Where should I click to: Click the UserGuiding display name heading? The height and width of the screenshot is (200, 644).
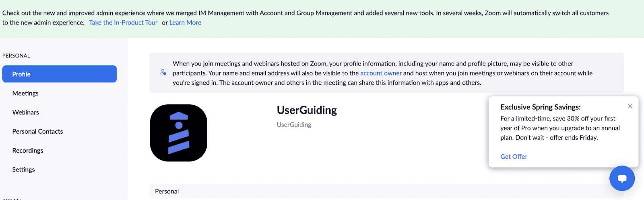[x=307, y=110]
